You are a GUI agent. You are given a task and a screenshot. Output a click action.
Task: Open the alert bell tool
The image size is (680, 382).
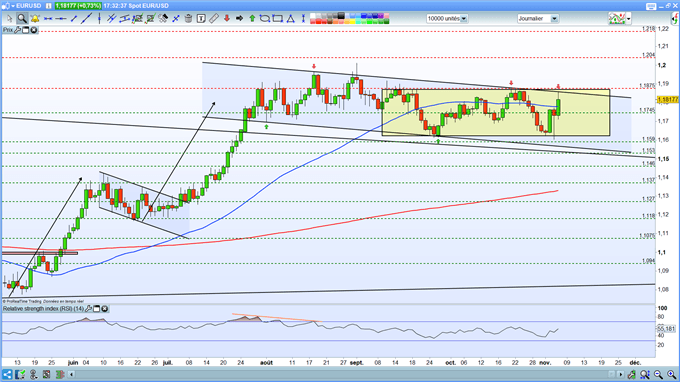click(x=35, y=18)
